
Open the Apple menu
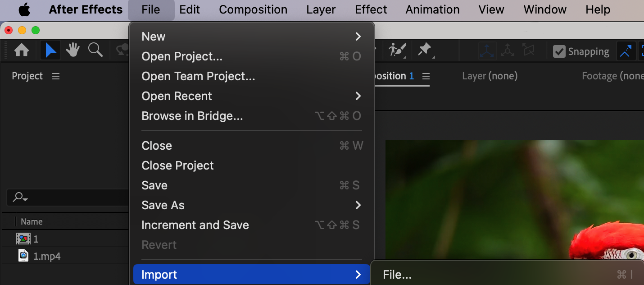pyautogui.click(x=24, y=9)
